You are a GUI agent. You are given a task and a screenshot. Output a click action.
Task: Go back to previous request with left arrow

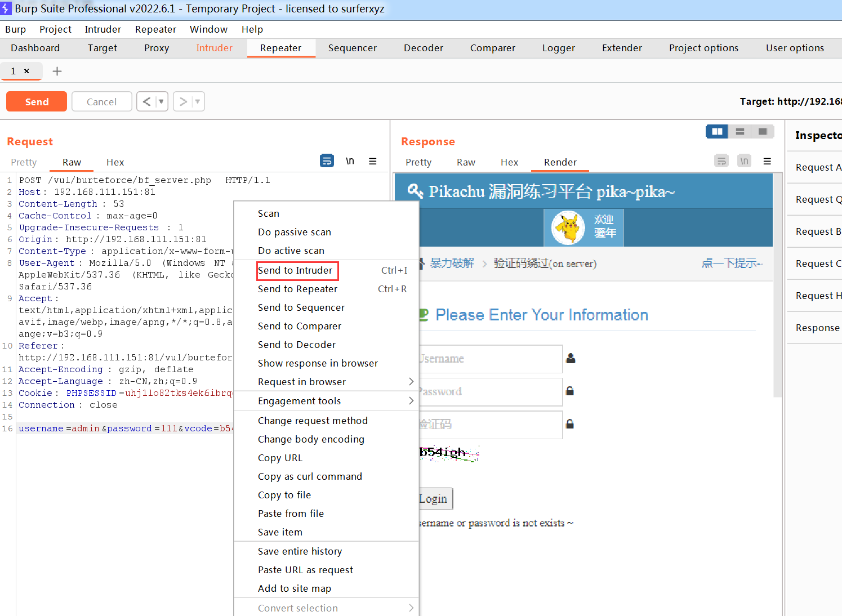pos(146,101)
